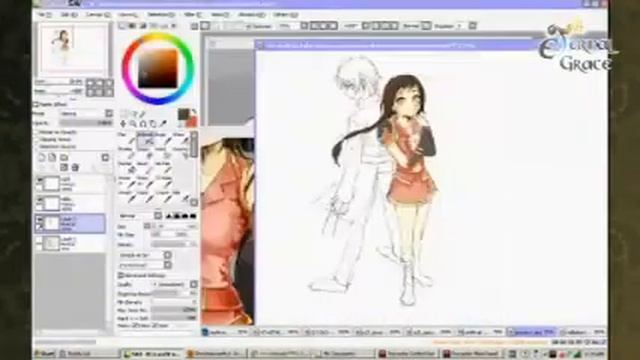Toggle the Advanced Settings checkbox
This screenshot has width=640, height=360.
pyautogui.click(x=121, y=276)
